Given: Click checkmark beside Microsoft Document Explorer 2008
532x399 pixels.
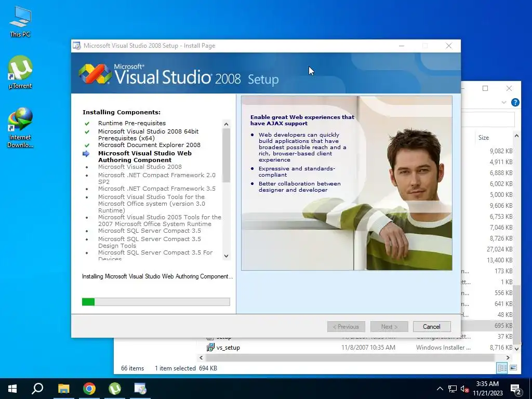Looking at the screenshot, I should (x=87, y=145).
